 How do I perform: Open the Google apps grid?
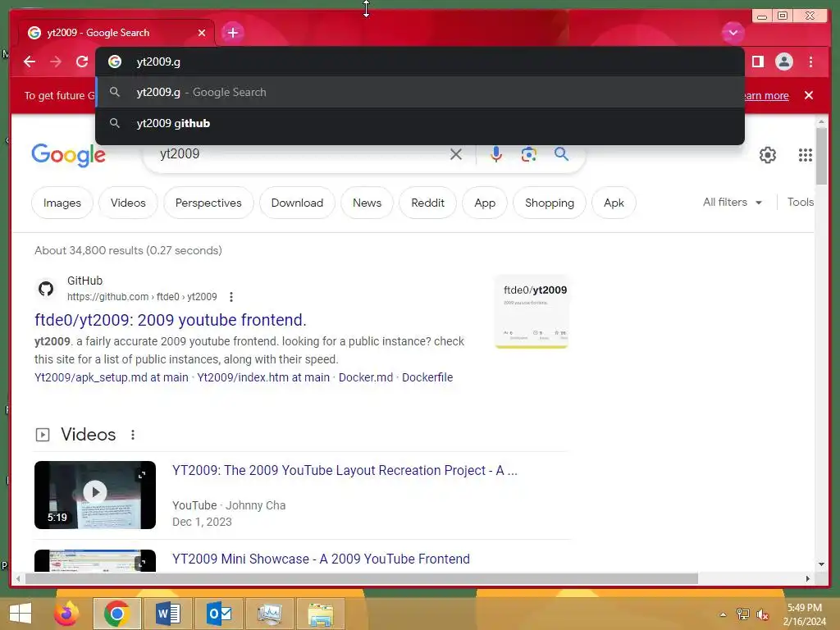click(x=806, y=155)
